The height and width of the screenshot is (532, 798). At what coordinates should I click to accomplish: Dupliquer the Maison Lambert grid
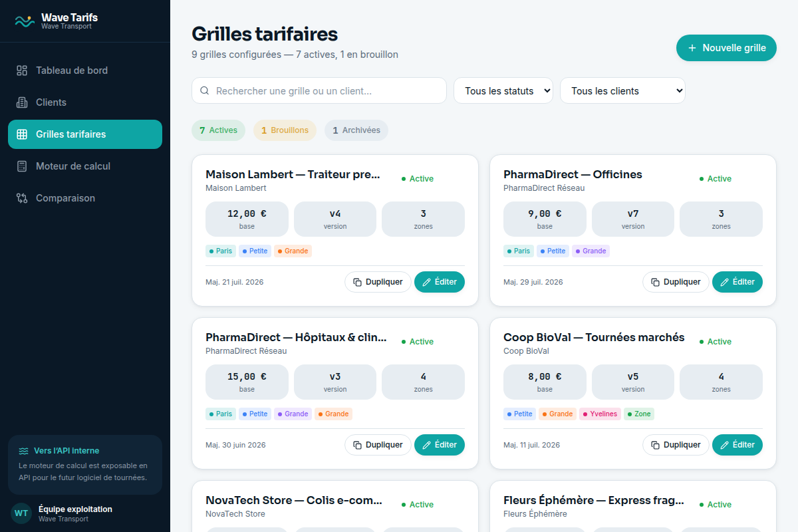click(x=378, y=282)
